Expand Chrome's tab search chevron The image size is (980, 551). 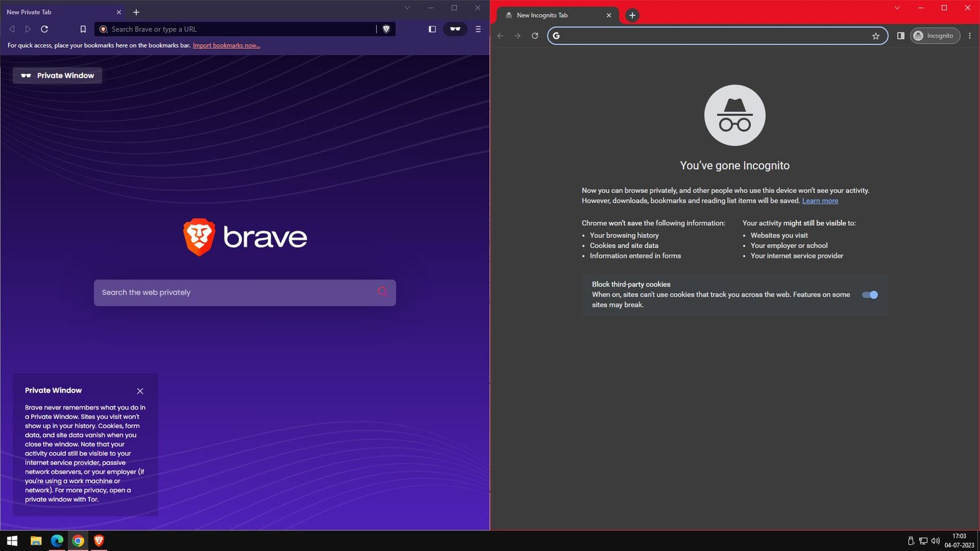click(x=897, y=8)
